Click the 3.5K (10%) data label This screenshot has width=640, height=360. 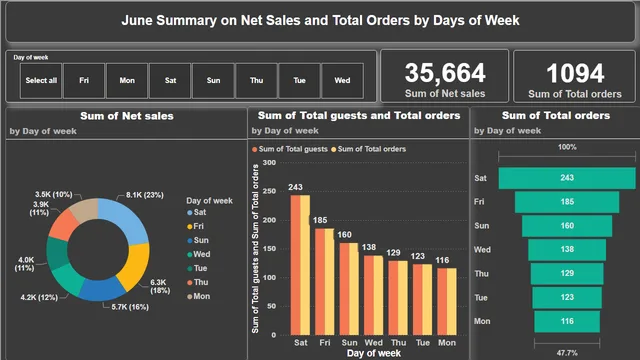pos(53,195)
